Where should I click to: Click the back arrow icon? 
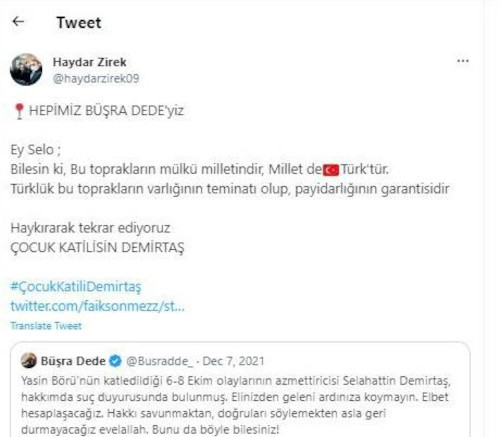coord(18,22)
